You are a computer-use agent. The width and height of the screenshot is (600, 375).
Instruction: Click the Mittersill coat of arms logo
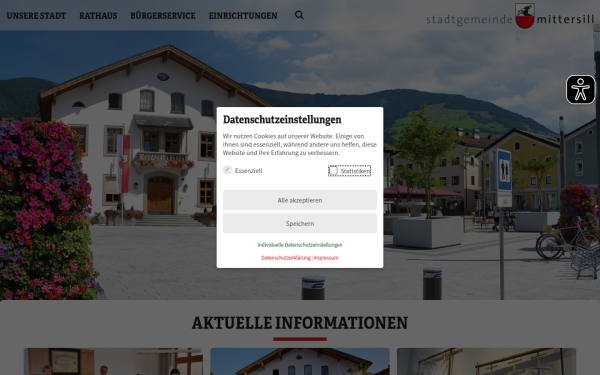click(x=525, y=16)
